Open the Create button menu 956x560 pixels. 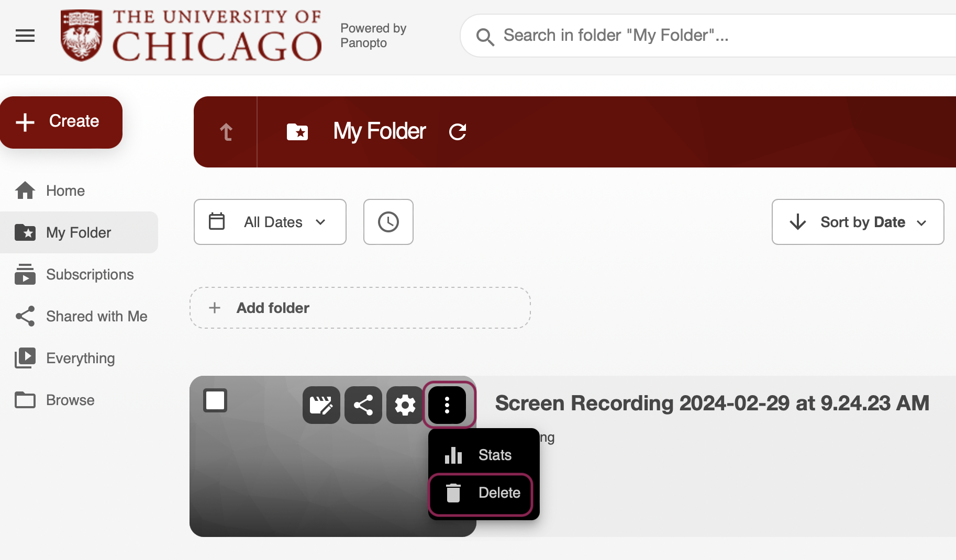[61, 122]
